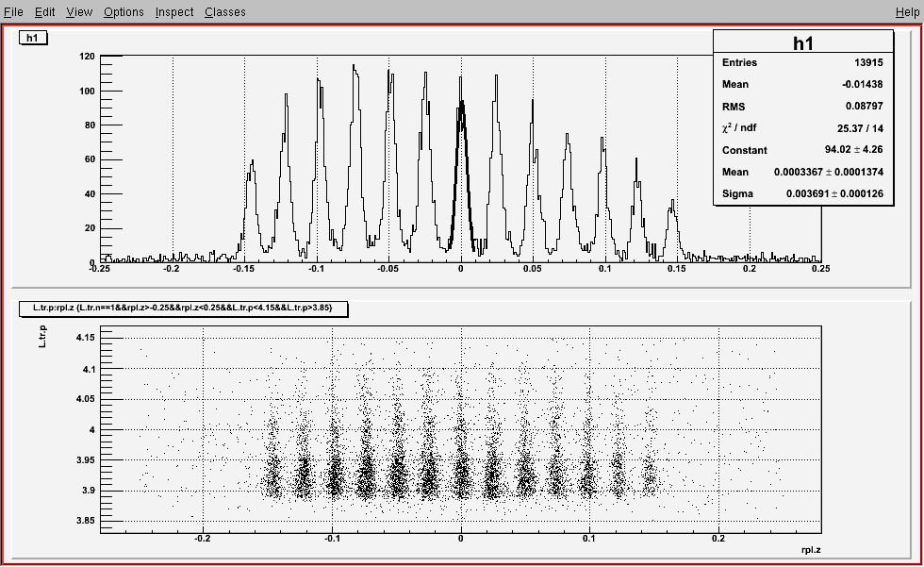The width and height of the screenshot is (924, 567).
Task: Click the Constant 94.02 ± 4.26 row
Action: tap(802, 150)
